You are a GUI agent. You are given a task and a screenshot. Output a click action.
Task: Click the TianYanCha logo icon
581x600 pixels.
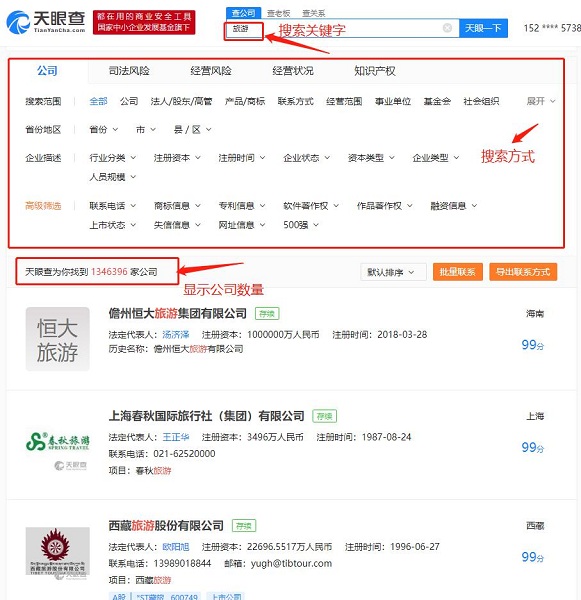click(x=18, y=22)
